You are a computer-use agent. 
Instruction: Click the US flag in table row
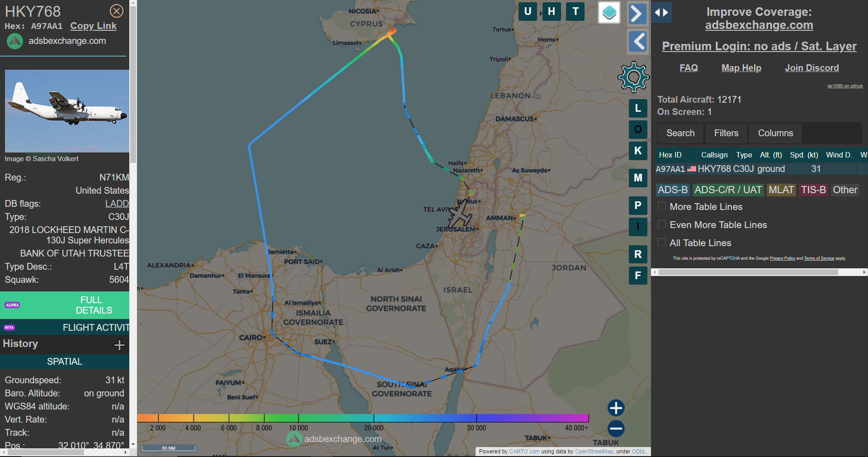point(692,169)
